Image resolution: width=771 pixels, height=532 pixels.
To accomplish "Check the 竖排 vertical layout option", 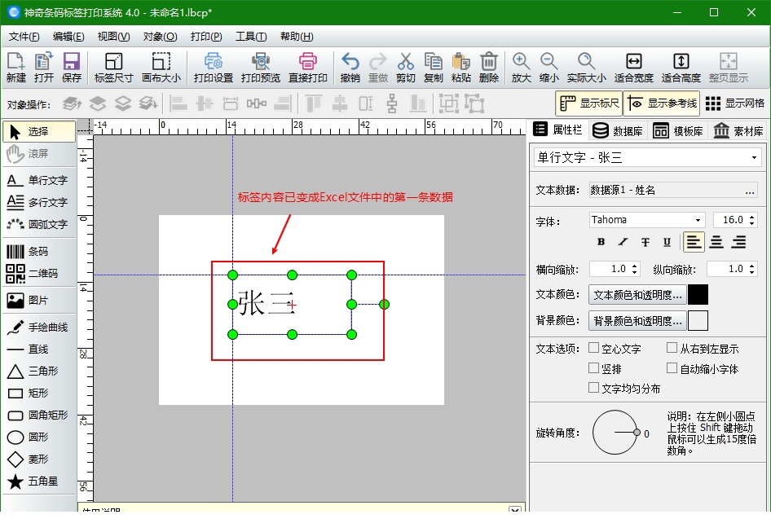I will pyautogui.click(x=593, y=369).
